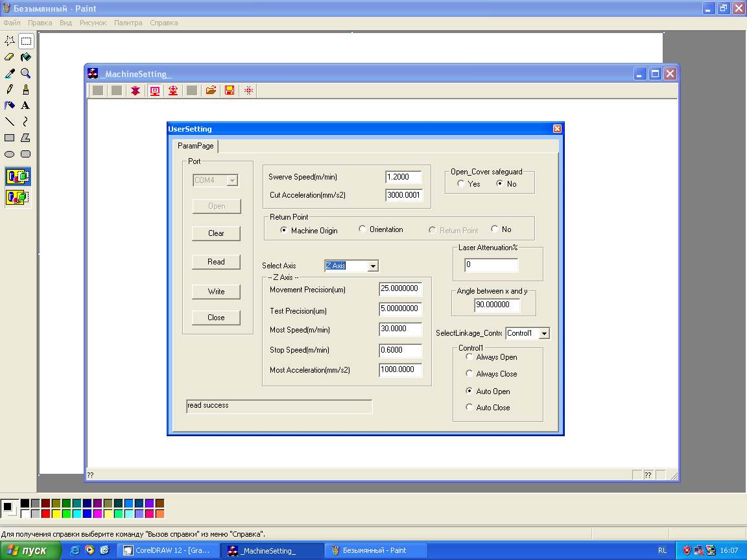Open the Палитра menu
The height and width of the screenshot is (560, 747).
point(128,23)
